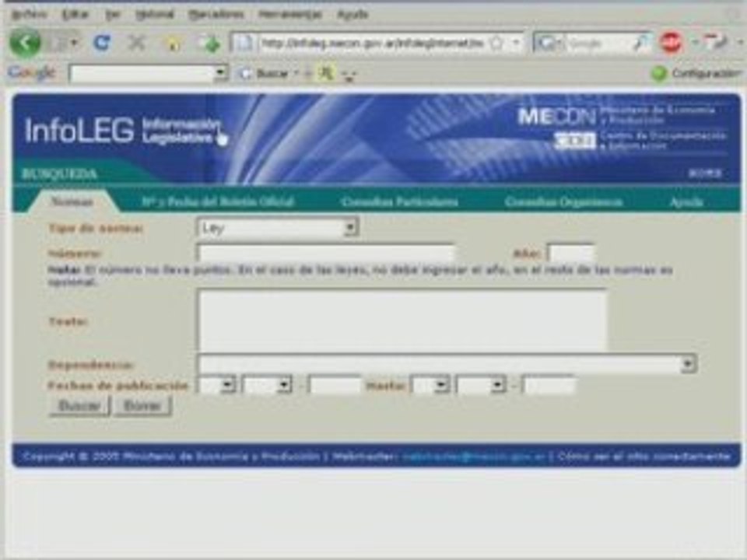Viewport: 747px width, 560px height.
Task: Open the Cómo ver el sitio correctamente link
Action: click(x=644, y=457)
